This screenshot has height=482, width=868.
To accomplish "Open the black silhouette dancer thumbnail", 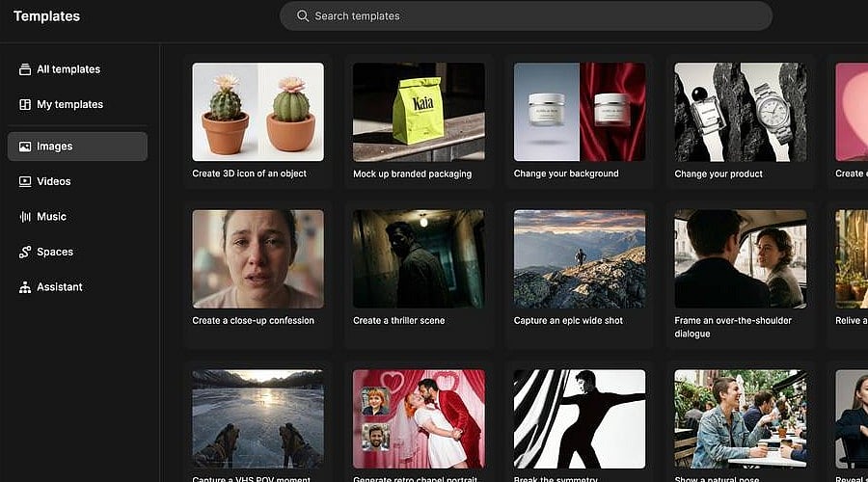I will point(580,419).
